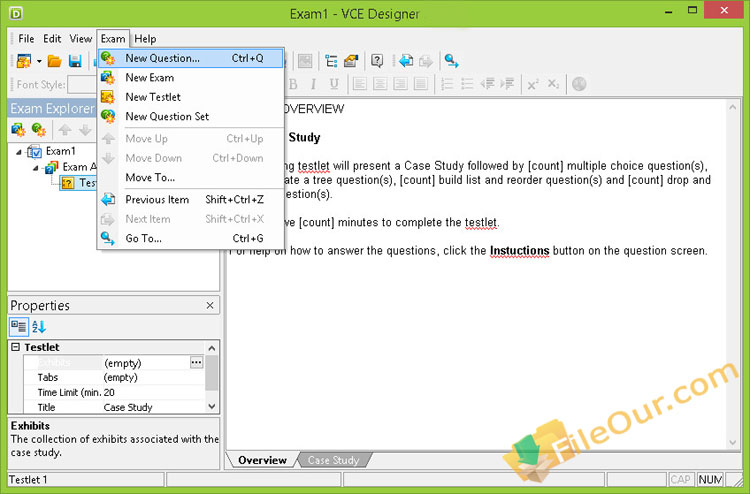The height and width of the screenshot is (494, 750).
Task: Click the Open folder toolbar icon
Action: pyautogui.click(x=55, y=61)
